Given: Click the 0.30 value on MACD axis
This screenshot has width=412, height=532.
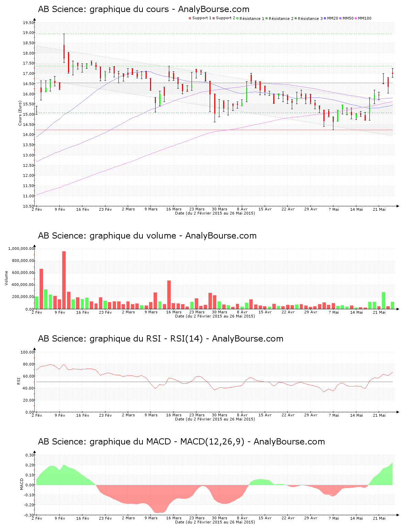Looking at the screenshot, I should pos(30,455).
